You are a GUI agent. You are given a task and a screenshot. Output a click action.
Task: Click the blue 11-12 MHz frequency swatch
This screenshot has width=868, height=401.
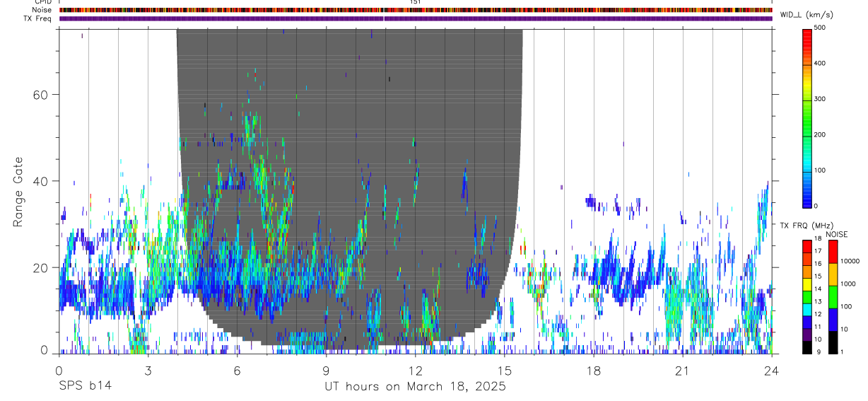click(807, 322)
